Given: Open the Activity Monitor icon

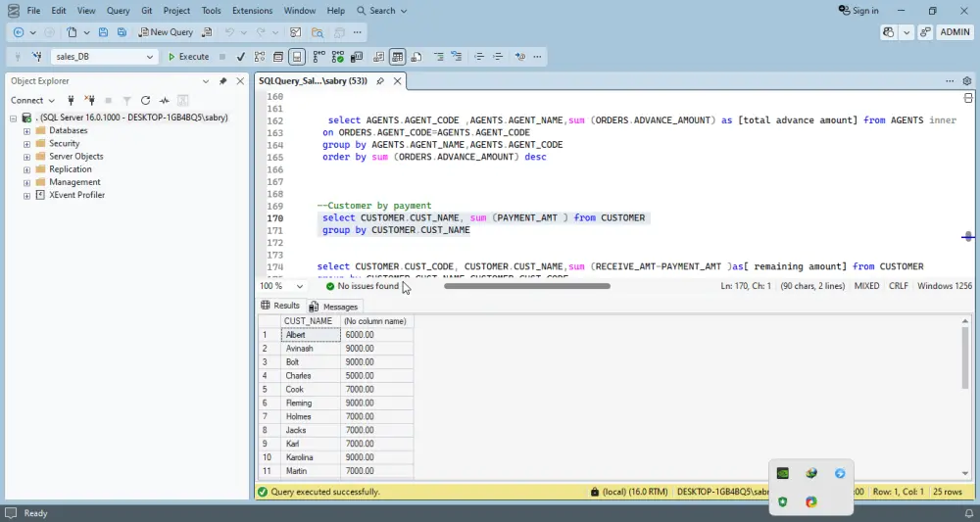Looking at the screenshot, I should coord(165,101).
